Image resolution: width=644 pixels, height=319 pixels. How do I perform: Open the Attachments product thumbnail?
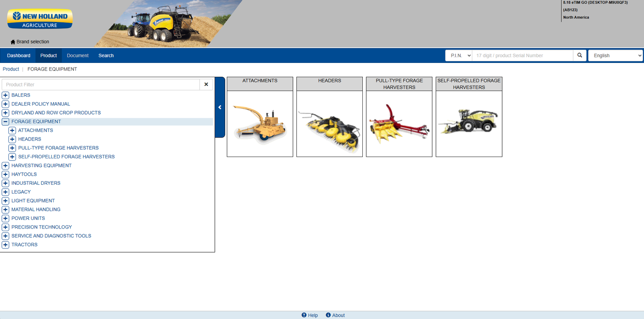click(x=260, y=124)
